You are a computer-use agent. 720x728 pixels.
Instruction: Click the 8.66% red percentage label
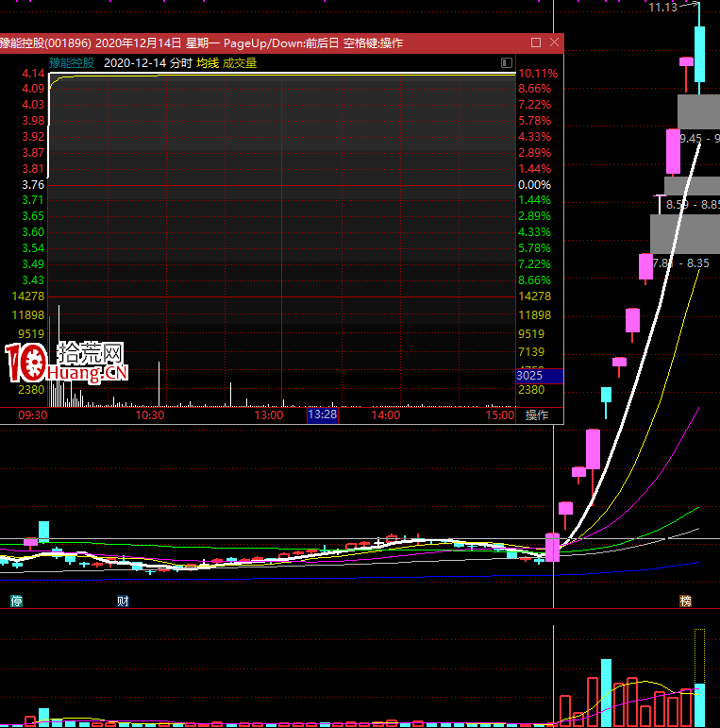pyautogui.click(x=534, y=89)
